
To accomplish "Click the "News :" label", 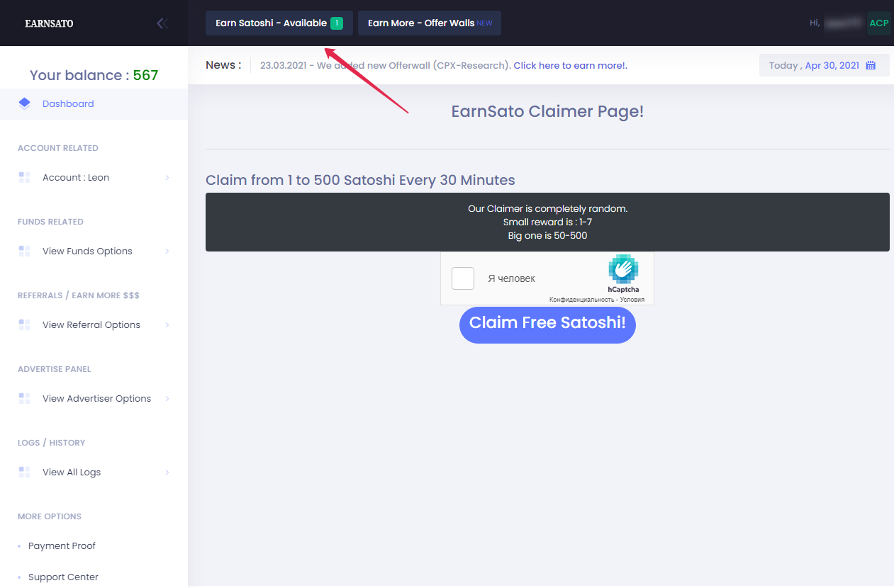I will [x=223, y=65].
